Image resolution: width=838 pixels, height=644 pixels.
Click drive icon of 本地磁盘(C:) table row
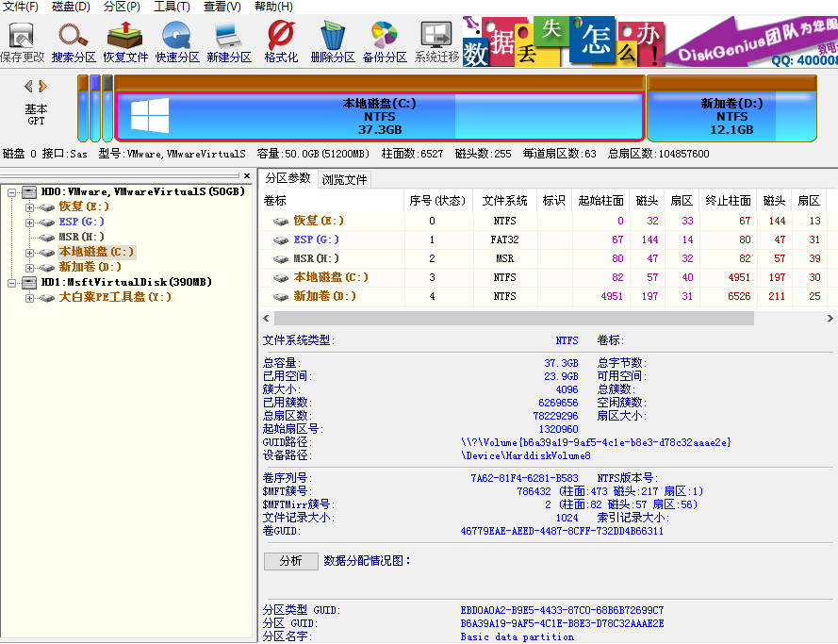(281, 277)
